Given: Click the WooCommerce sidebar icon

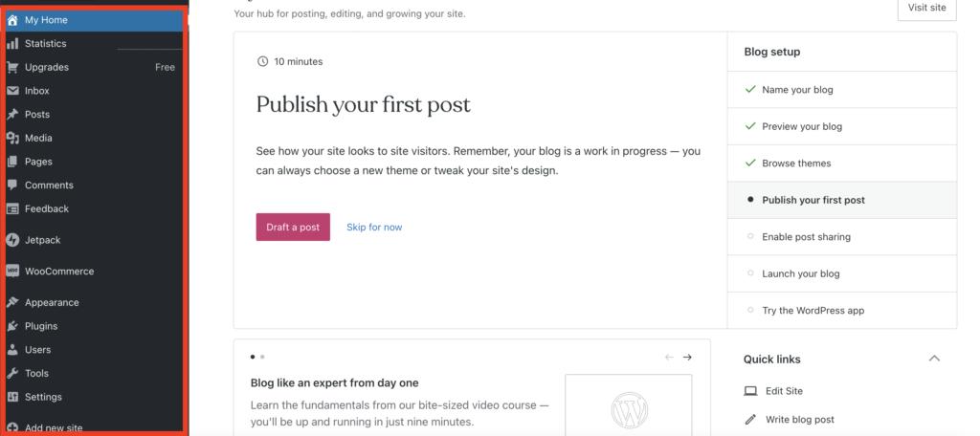Looking at the screenshot, I should click(12, 272).
